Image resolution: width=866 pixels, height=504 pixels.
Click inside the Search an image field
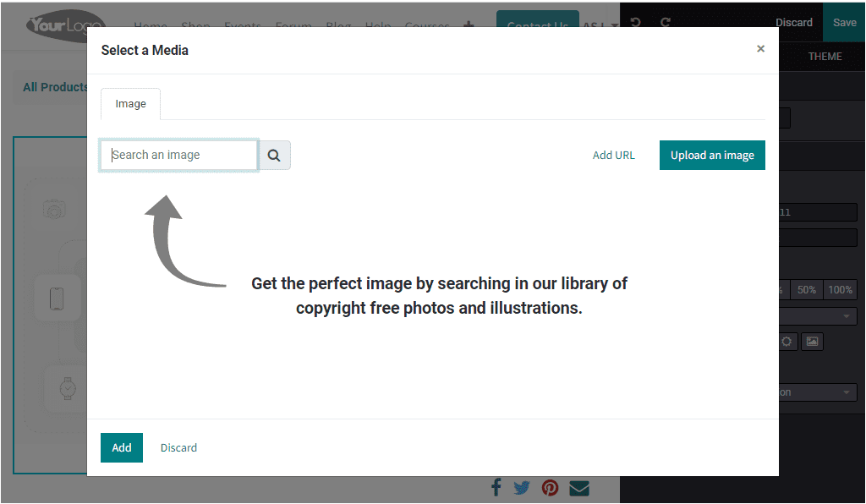(x=178, y=155)
